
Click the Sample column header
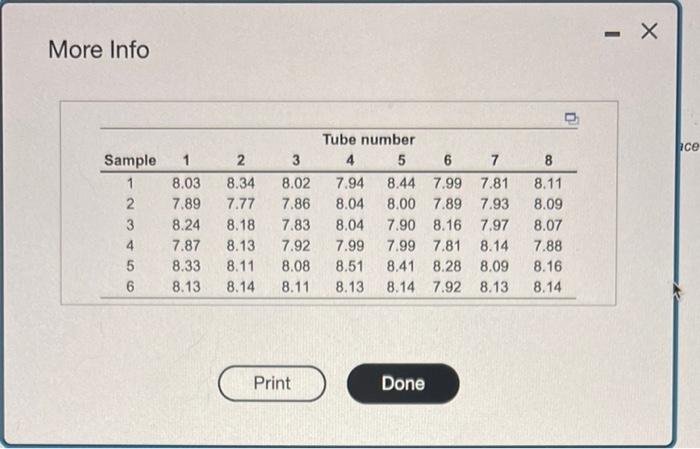(x=130, y=160)
